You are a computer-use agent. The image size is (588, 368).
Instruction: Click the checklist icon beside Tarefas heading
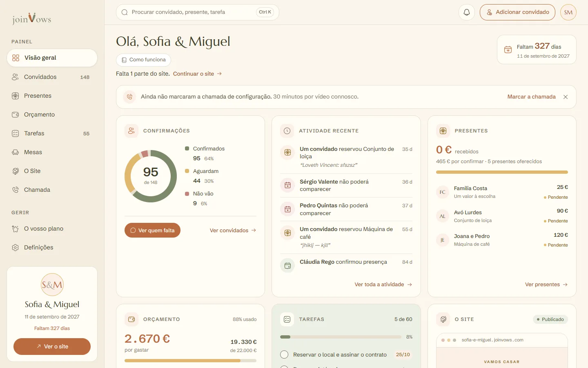(287, 319)
